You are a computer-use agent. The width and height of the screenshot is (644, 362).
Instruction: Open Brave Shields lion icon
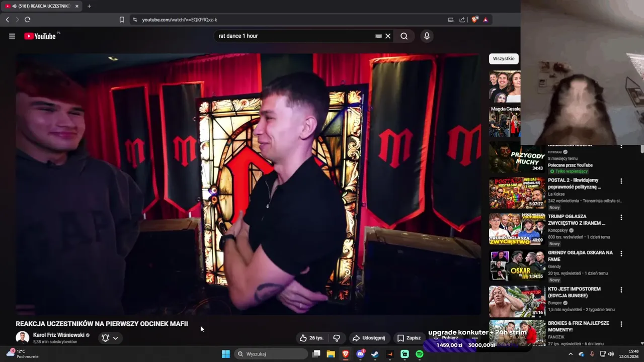coord(474,20)
